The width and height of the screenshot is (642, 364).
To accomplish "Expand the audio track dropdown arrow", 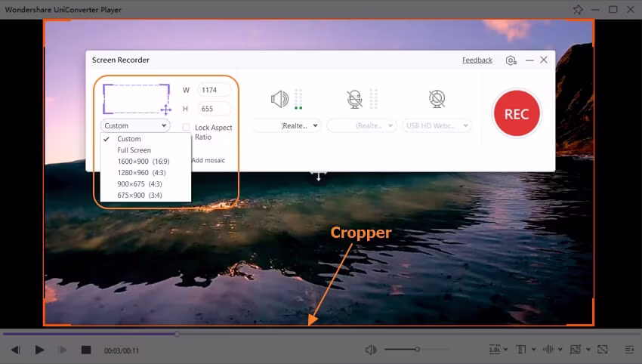I will click(560, 350).
